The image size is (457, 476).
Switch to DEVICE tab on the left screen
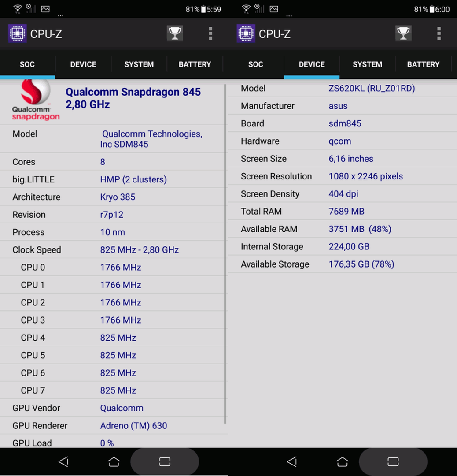pos(83,64)
